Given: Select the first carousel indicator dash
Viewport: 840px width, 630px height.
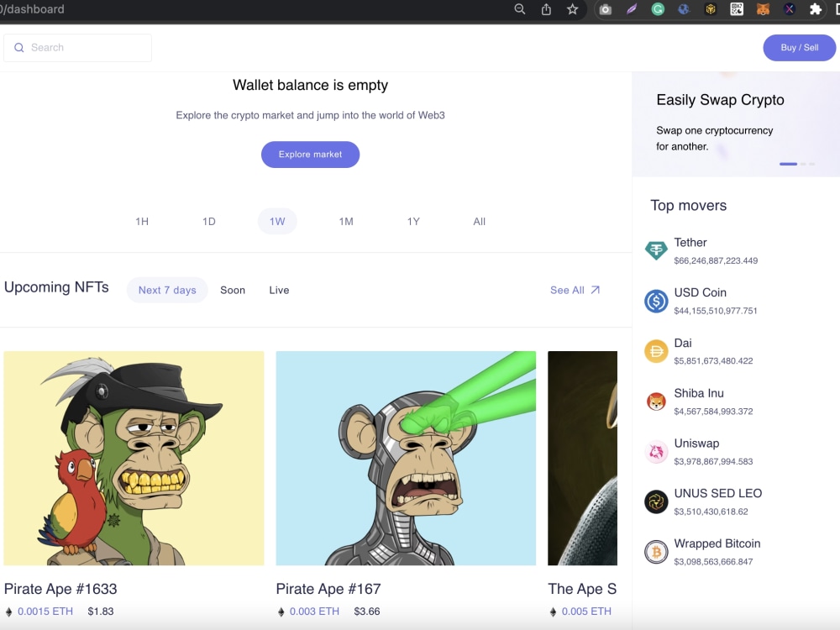Looking at the screenshot, I should 788,164.
